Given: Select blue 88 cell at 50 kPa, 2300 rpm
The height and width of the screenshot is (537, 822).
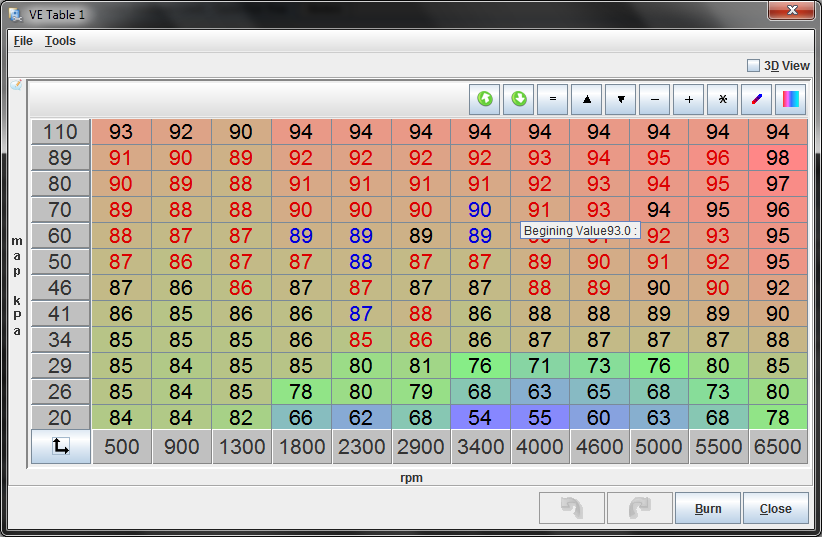Looking at the screenshot, I should (361, 262).
